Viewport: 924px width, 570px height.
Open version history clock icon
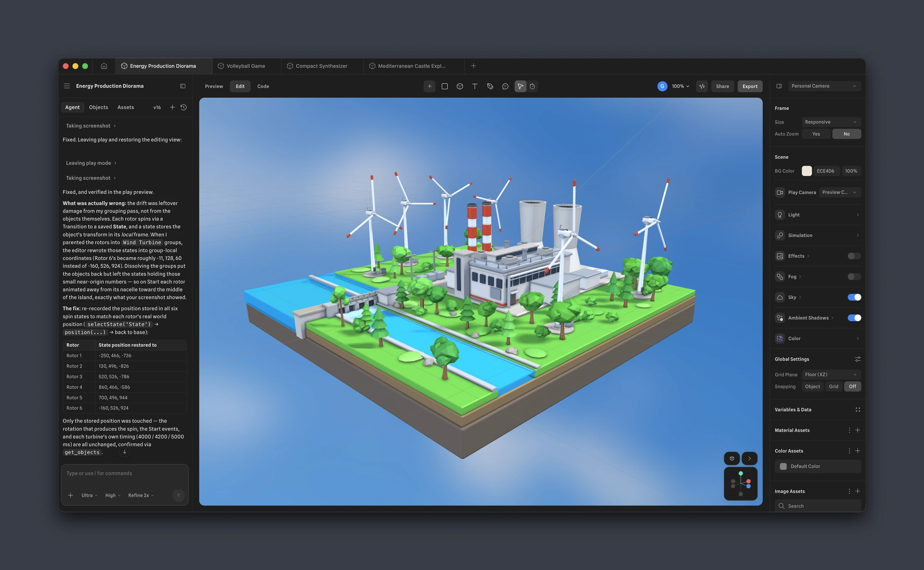pyautogui.click(x=184, y=107)
